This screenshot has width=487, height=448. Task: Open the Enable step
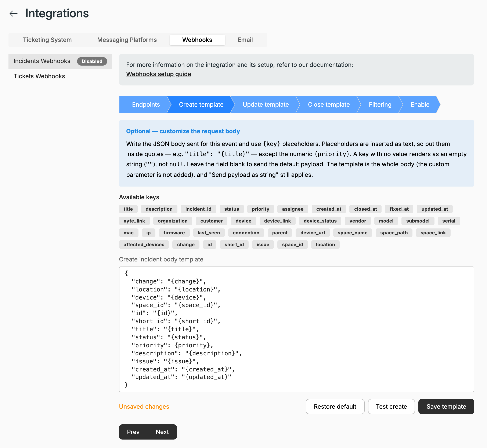(x=420, y=104)
